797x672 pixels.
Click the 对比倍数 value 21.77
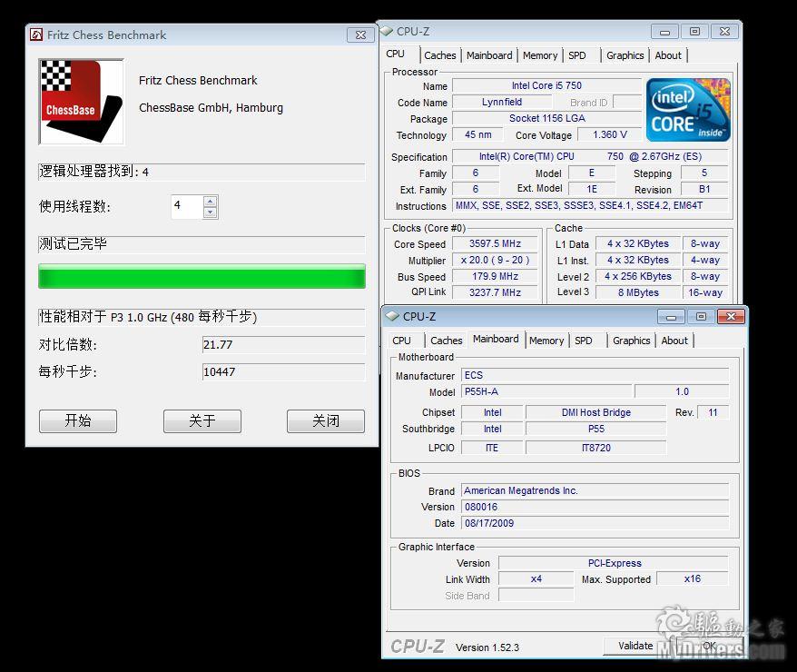tap(283, 345)
